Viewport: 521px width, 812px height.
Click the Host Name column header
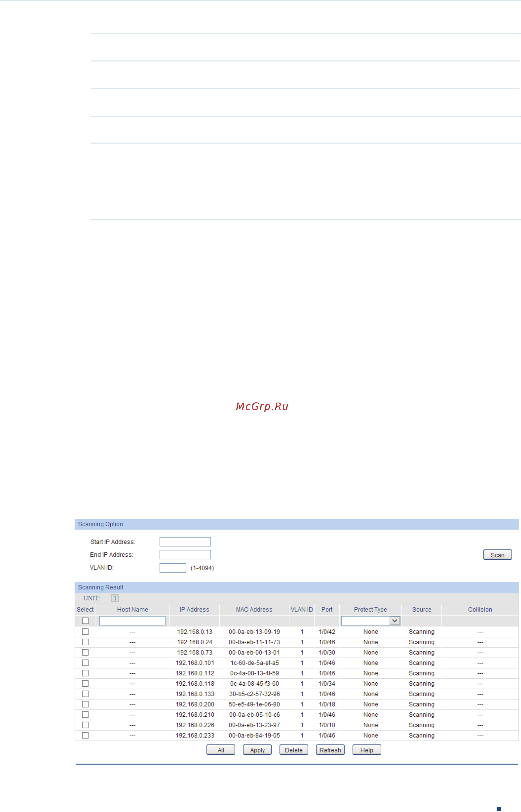click(x=132, y=609)
